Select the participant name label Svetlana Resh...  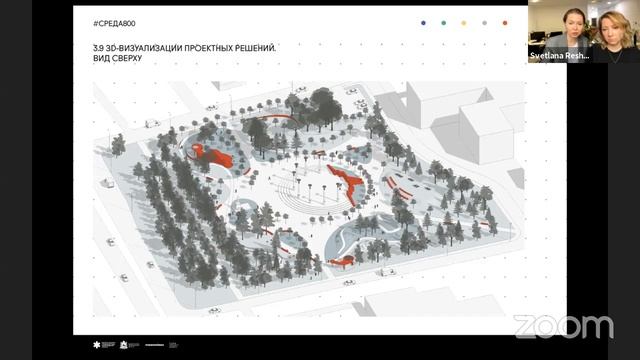coord(559,56)
